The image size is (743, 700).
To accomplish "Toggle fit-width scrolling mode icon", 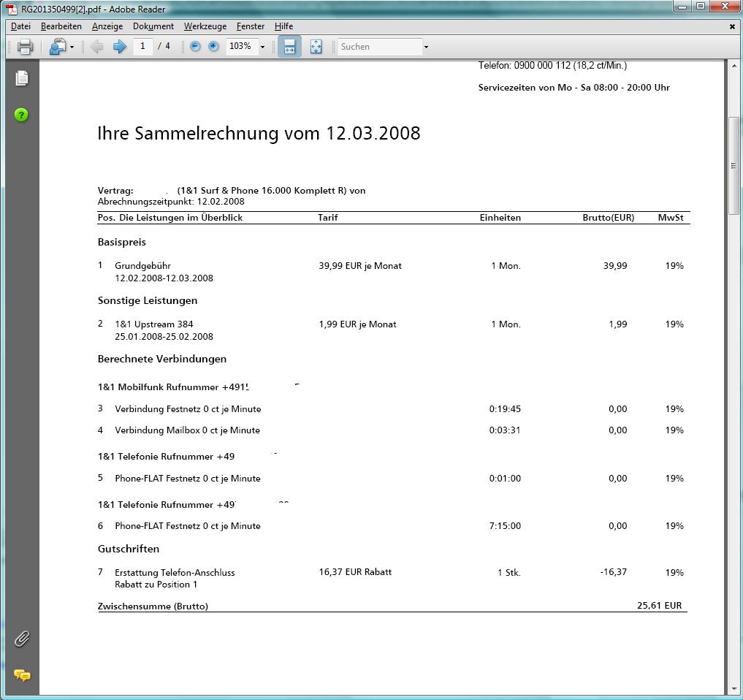I will point(289,47).
